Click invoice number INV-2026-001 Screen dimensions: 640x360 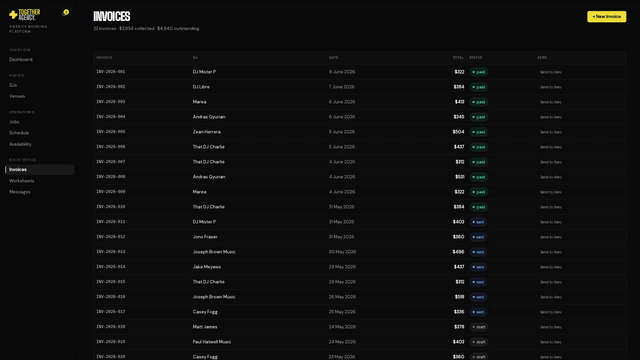111,72
